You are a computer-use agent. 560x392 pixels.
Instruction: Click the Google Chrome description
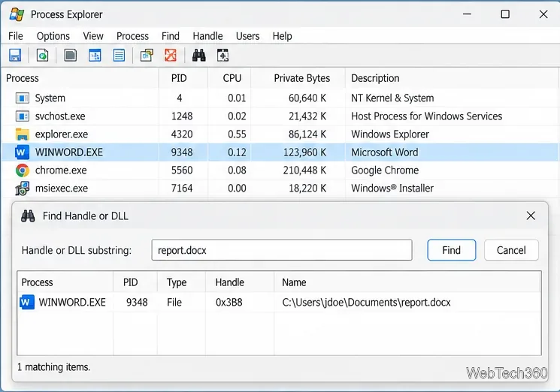pos(385,170)
